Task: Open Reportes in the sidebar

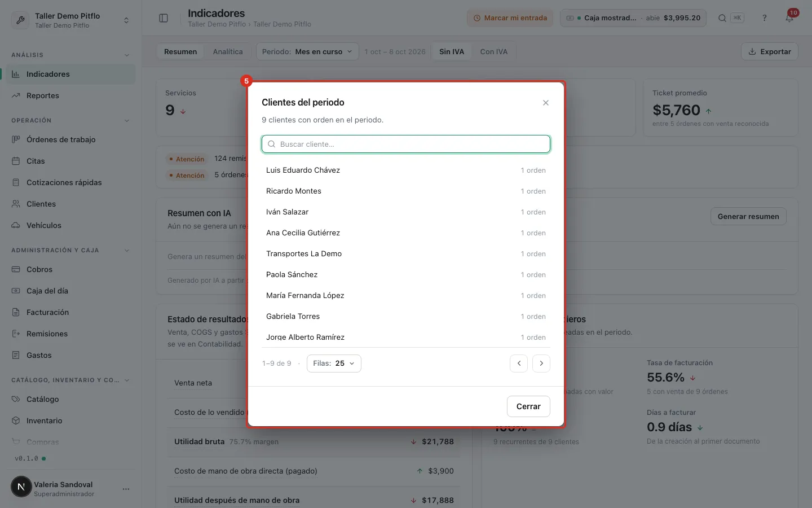Action: tap(71, 95)
